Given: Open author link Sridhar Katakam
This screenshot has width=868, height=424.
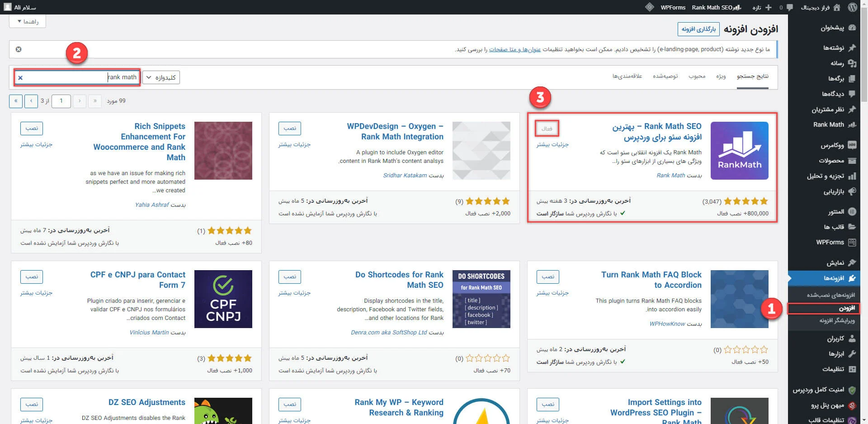Looking at the screenshot, I should pyautogui.click(x=405, y=176).
